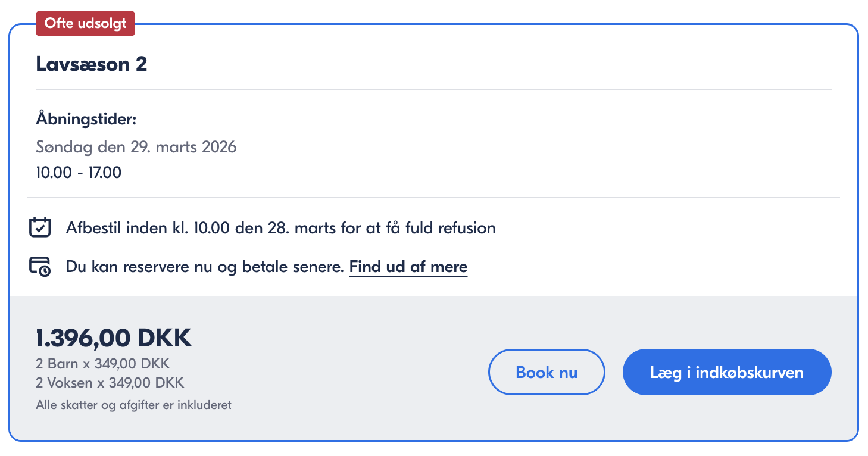Click "Alle skatter og afgifter er inkluderet" note
868x456 pixels.
[133, 405]
